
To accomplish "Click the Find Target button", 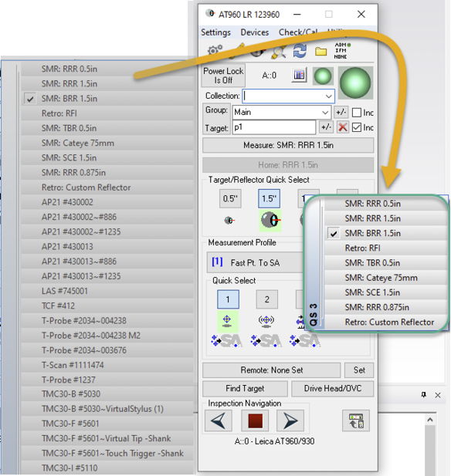I will (245, 389).
